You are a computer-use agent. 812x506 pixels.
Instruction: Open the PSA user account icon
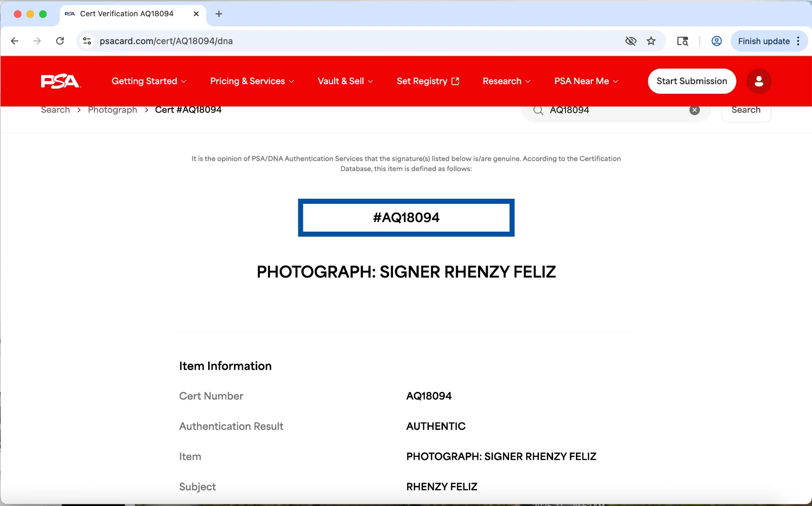point(759,81)
